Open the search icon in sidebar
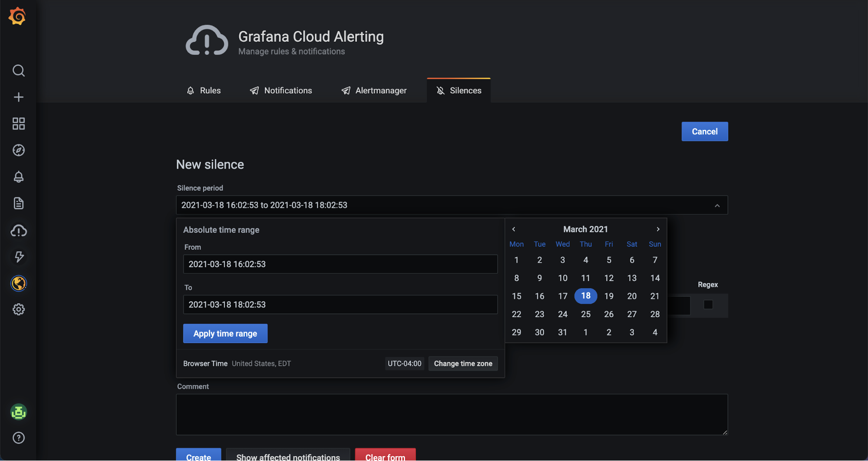The image size is (868, 461). (18, 70)
